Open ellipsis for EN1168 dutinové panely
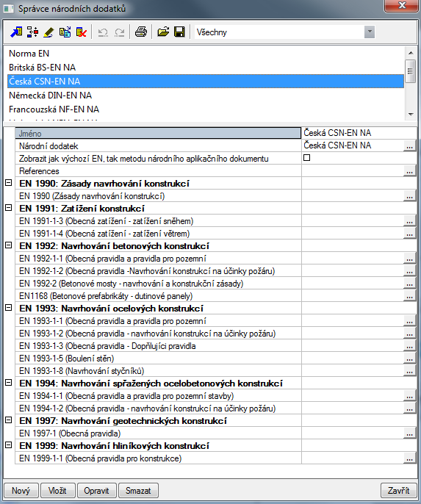 coord(409,296)
